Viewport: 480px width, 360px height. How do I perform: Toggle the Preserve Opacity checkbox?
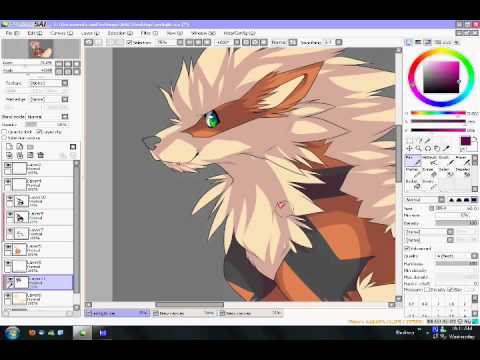coord(5,132)
